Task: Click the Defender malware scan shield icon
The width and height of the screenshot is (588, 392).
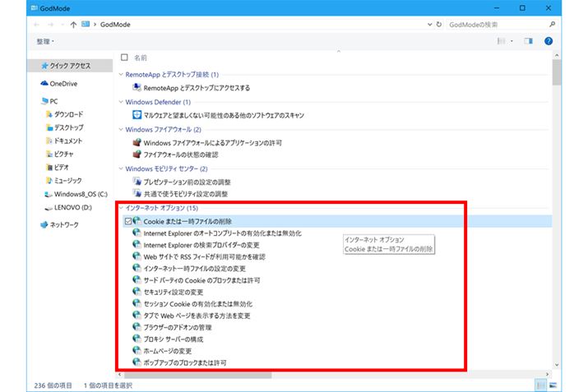Action: click(137, 115)
